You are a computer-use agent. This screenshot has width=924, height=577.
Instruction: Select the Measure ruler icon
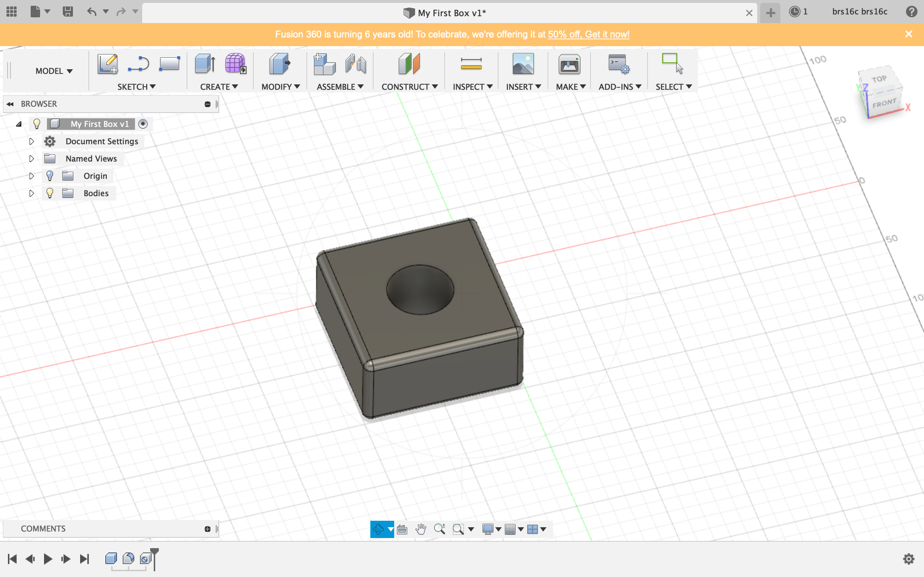coord(471,64)
